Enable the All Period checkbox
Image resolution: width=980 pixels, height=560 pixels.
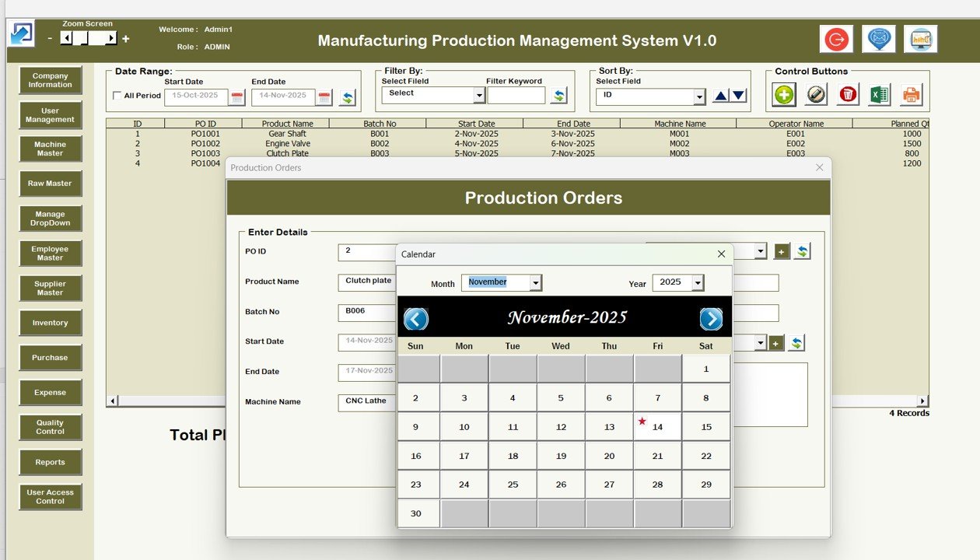tap(117, 96)
